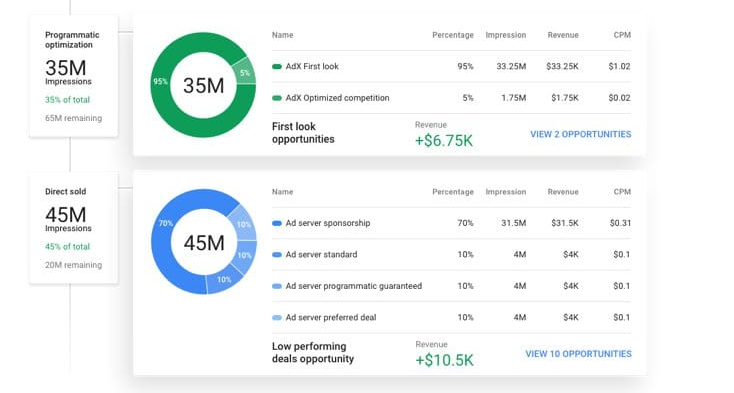734x393 pixels.
Task: Click the 10% value in Ad server standard row
Action: [465, 255]
